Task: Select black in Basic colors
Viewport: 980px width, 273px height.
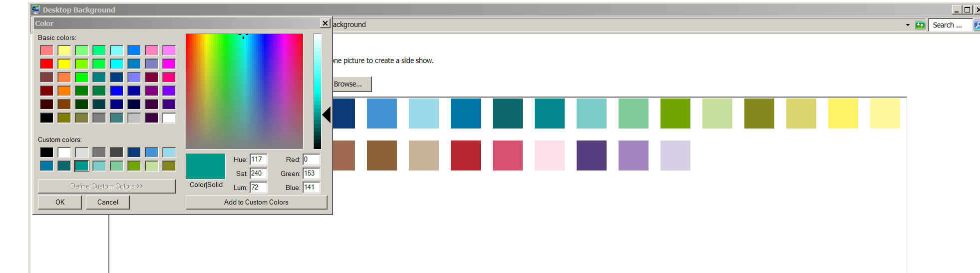Action: (x=46, y=117)
